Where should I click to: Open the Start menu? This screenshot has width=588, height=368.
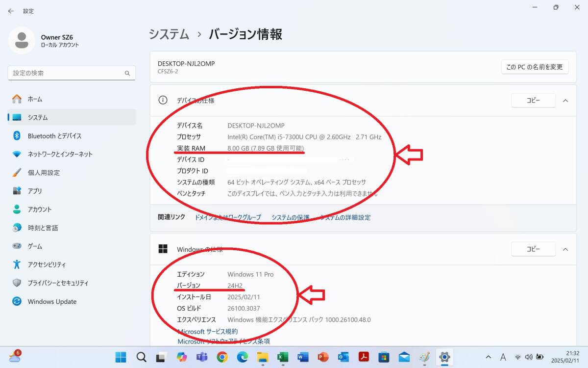(x=120, y=357)
